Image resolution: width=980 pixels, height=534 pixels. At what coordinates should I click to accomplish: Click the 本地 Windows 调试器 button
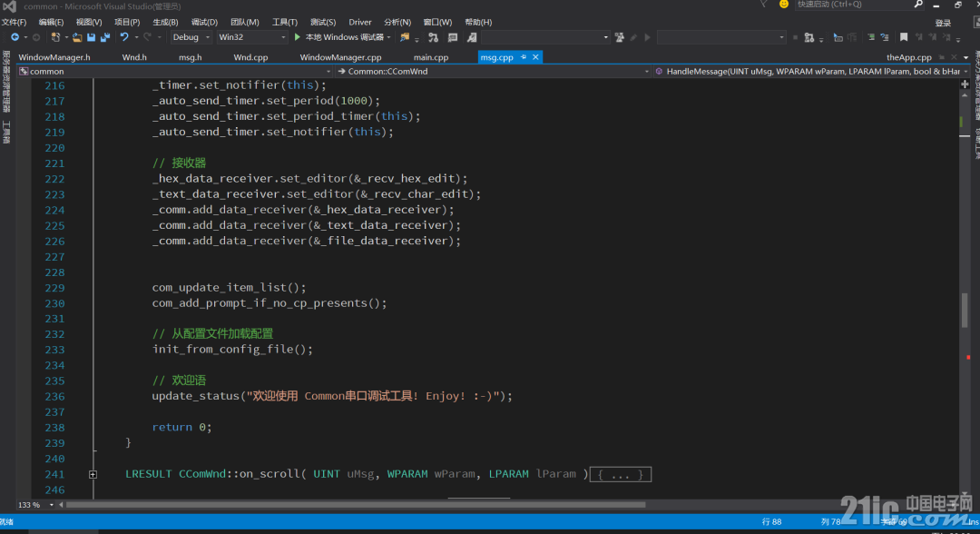click(x=345, y=37)
